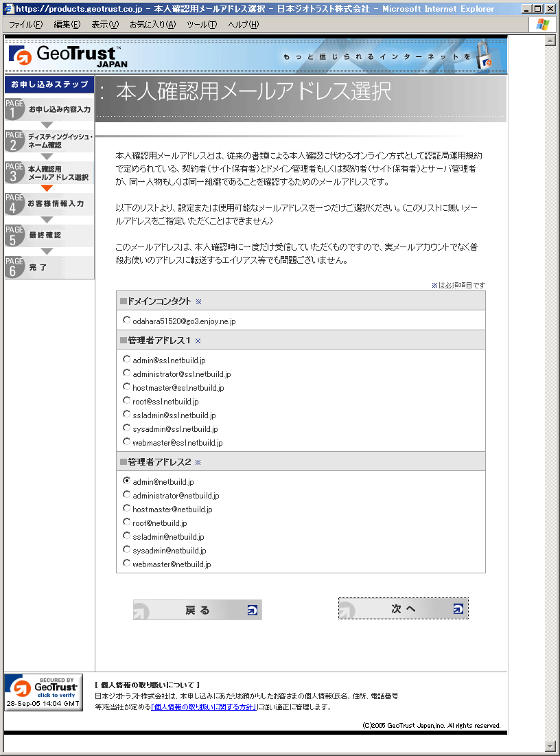Click the 次へ (Next) button
This screenshot has height=756, width=560.
tap(404, 609)
